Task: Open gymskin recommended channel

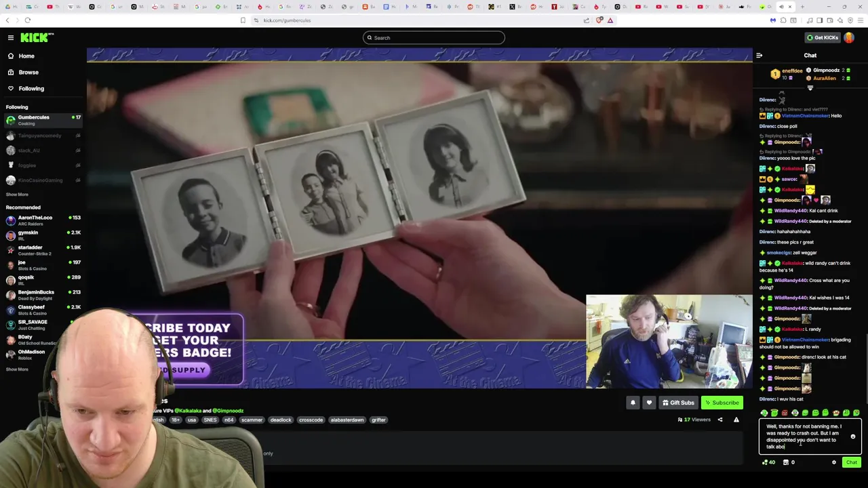Action: pyautogui.click(x=43, y=235)
